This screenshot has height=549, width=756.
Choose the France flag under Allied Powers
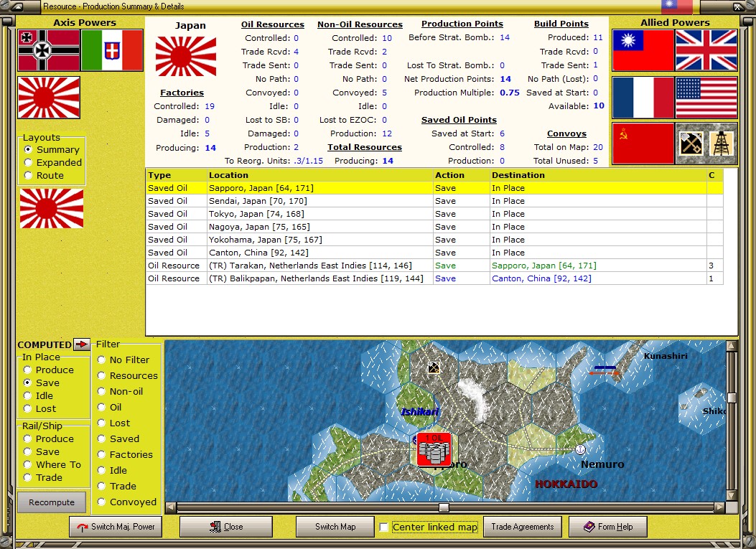coord(643,98)
